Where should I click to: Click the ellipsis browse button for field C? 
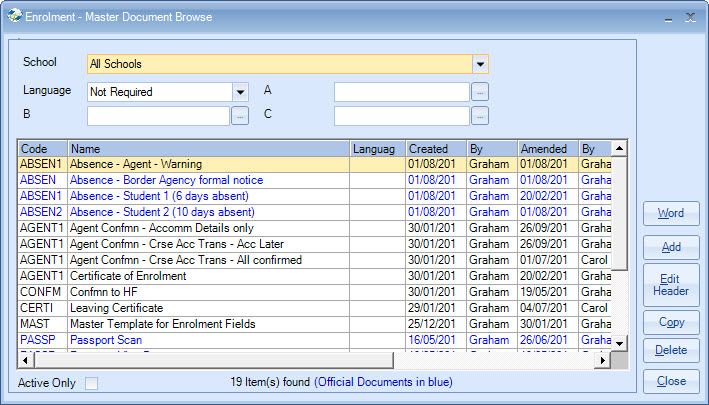pyautogui.click(x=480, y=116)
